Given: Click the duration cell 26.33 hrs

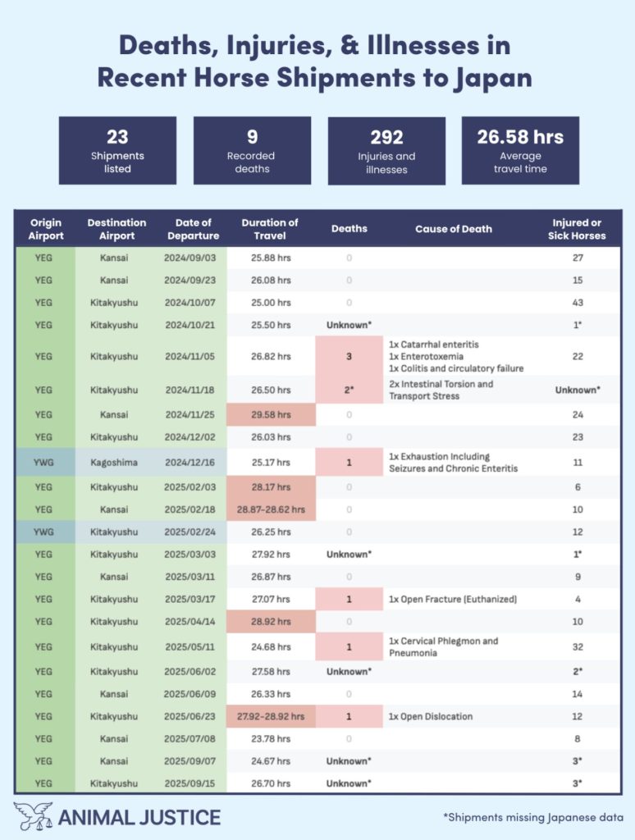Looking at the screenshot, I should (x=271, y=694).
